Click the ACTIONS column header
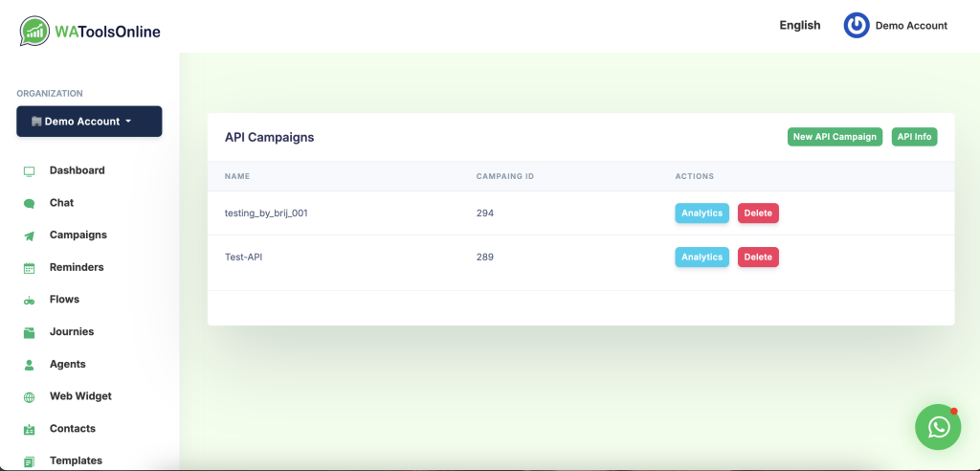 tap(695, 176)
